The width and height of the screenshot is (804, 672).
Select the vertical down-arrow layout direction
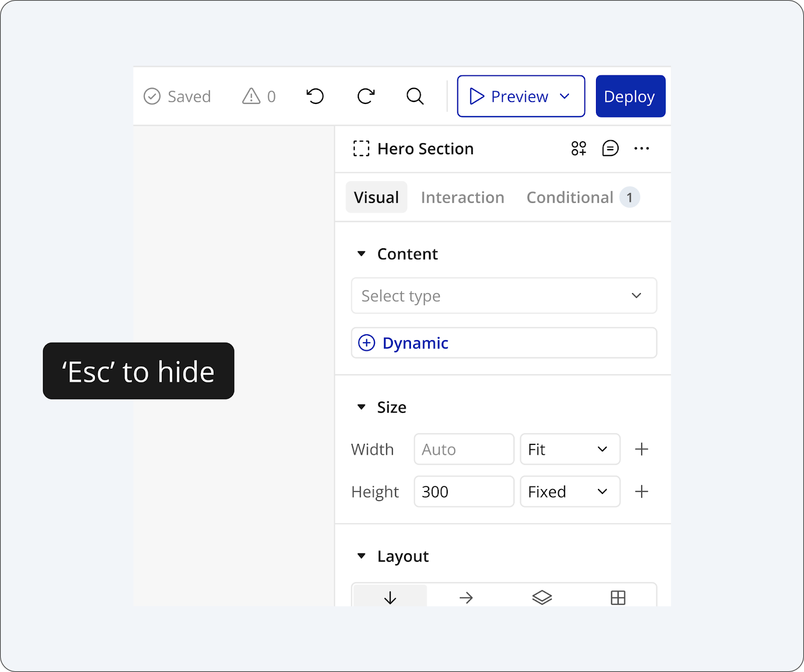(390, 597)
